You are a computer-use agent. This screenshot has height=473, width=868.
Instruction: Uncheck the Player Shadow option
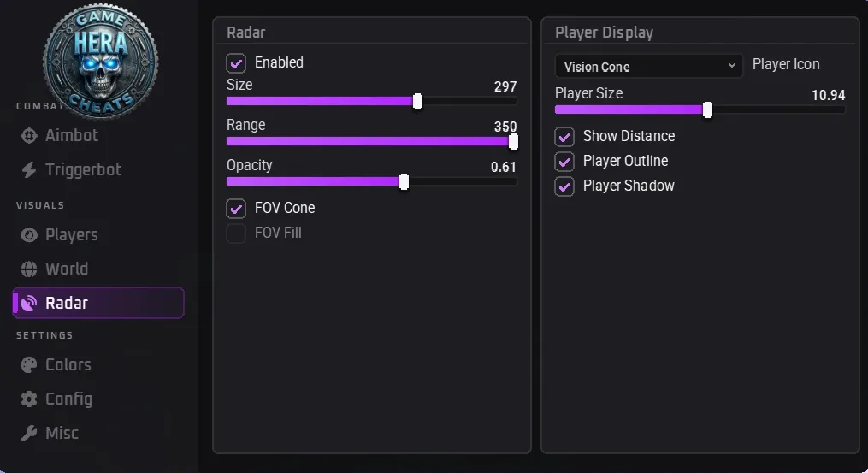(x=564, y=186)
